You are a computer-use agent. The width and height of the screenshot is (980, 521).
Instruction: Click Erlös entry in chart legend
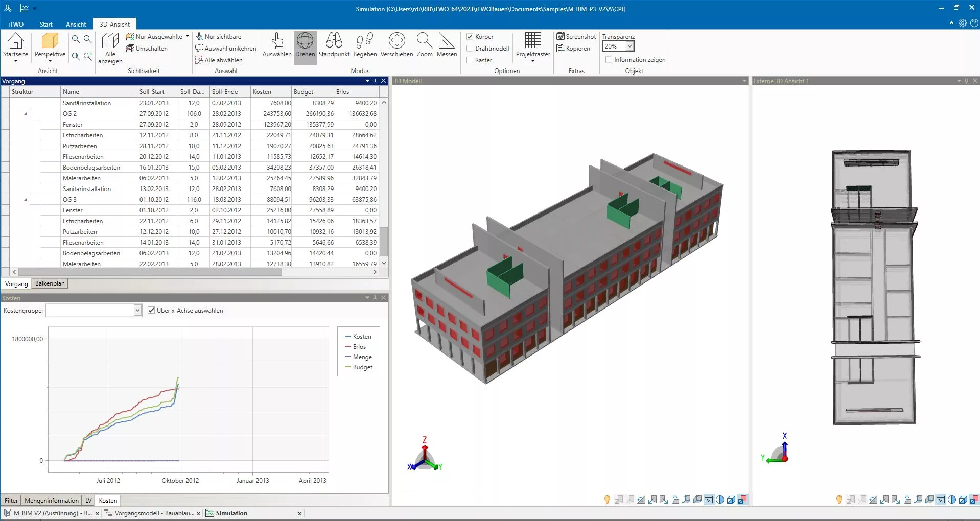point(356,347)
